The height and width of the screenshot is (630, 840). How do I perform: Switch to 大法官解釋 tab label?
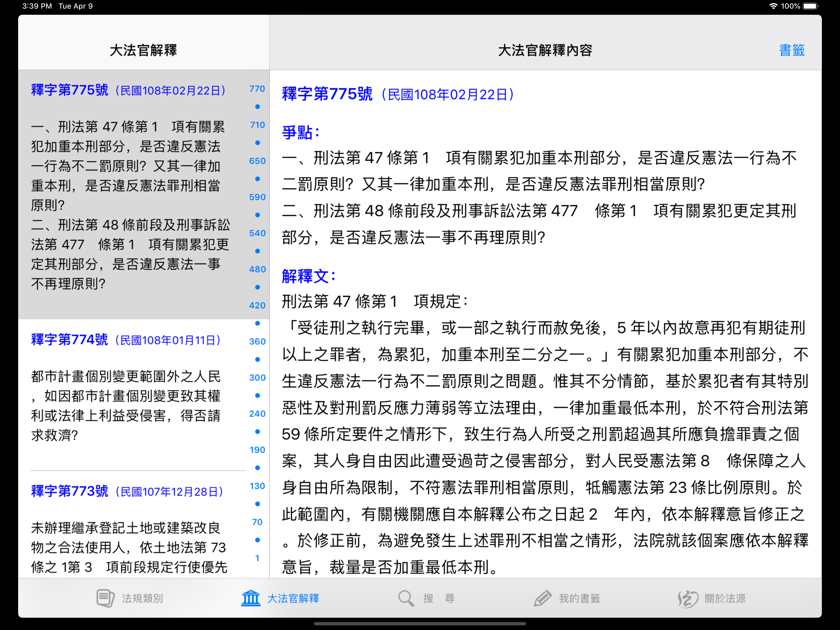[293, 598]
